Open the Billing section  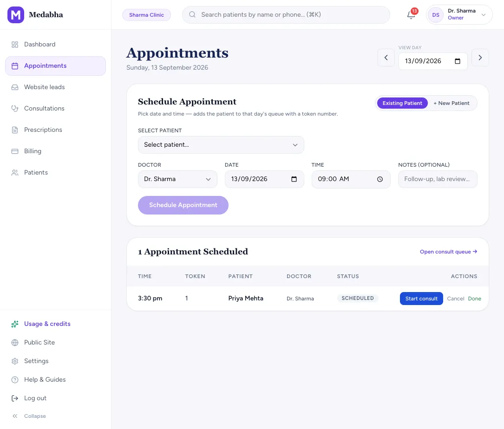(x=56, y=151)
